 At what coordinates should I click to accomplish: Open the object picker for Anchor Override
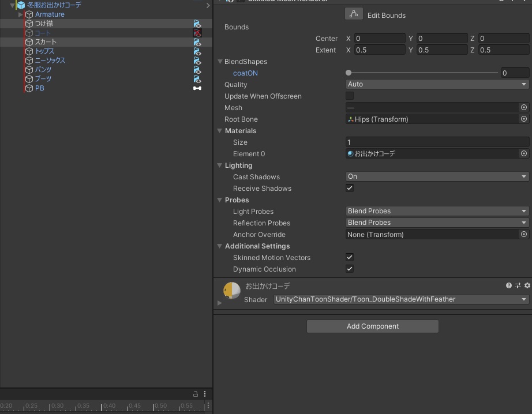tap(524, 234)
